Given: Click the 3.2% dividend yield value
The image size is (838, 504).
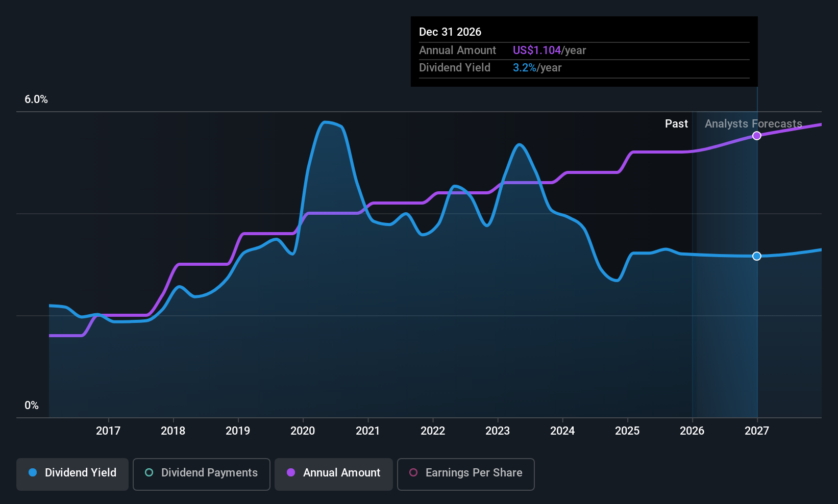Looking at the screenshot, I should (525, 68).
